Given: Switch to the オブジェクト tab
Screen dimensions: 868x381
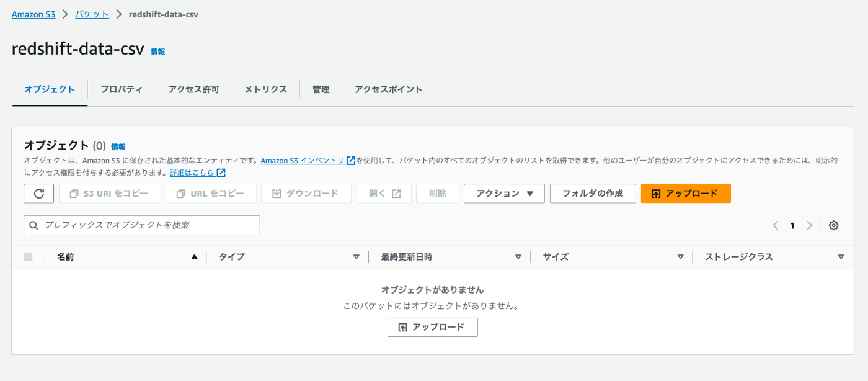Looking at the screenshot, I should [50, 89].
